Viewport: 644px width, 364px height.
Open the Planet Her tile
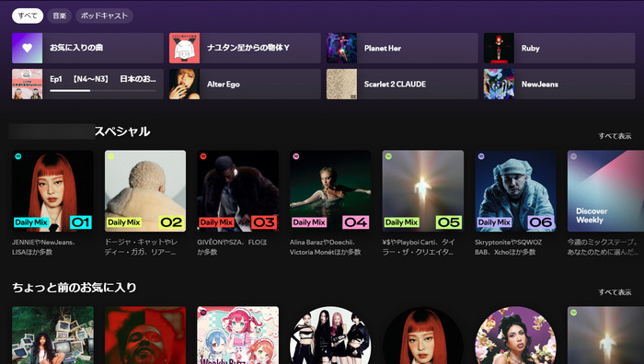(x=402, y=48)
